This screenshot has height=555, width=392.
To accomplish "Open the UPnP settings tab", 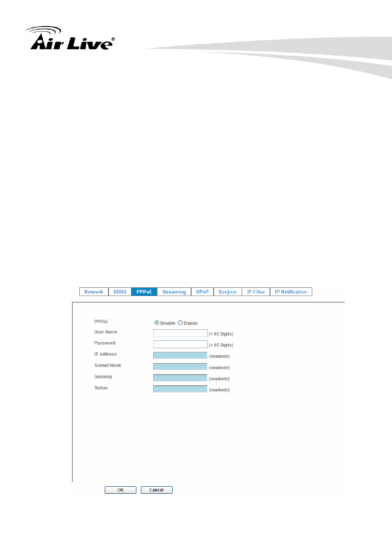I will click(202, 292).
